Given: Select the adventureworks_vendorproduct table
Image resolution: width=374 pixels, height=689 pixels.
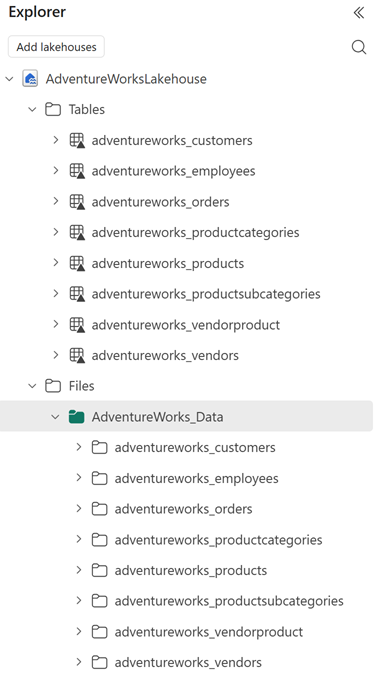Looking at the screenshot, I should pyautogui.click(x=185, y=325).
